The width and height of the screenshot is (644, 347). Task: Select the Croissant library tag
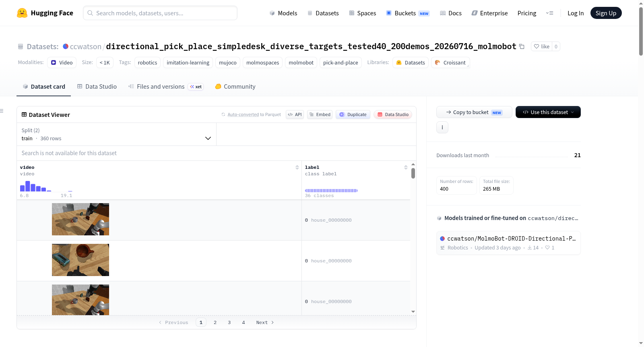(450, 62)
